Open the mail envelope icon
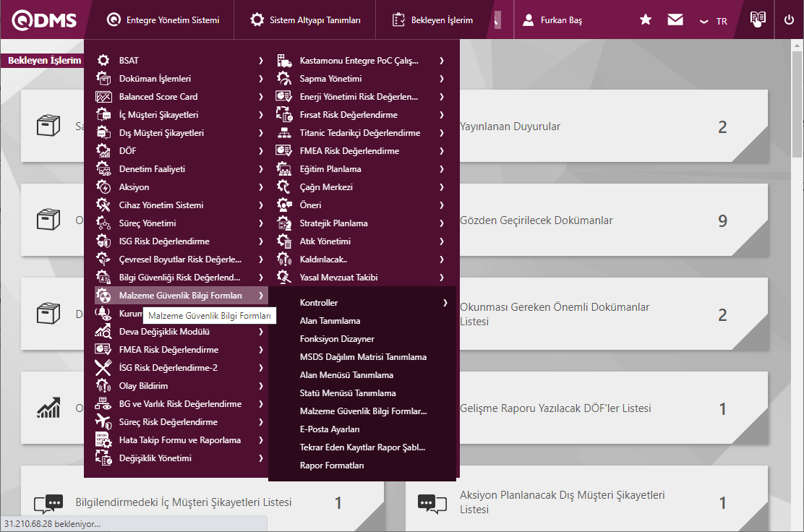The height and width of the screenshot is (532, 804). (x=675, y=20)
